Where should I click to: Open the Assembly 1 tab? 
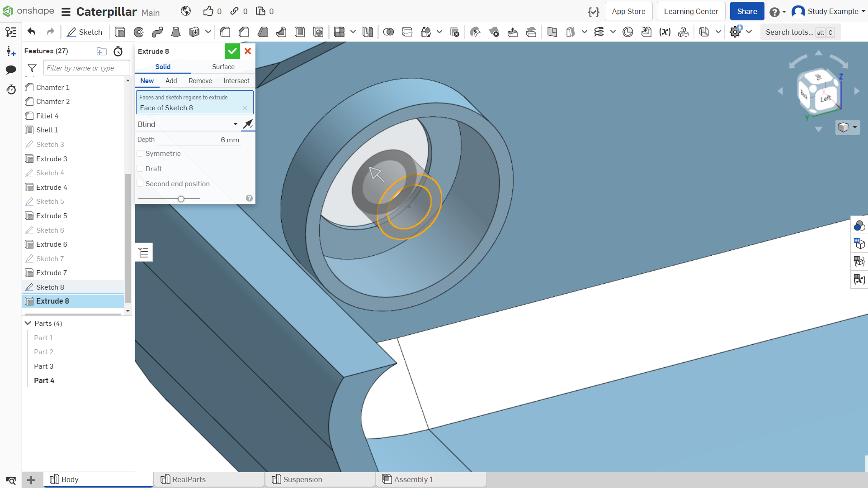(x=431, y=479)
